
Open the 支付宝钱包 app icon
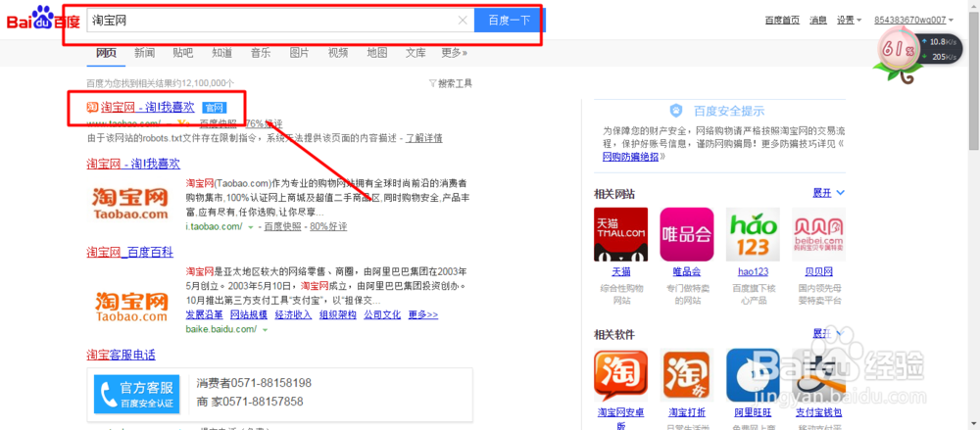coord(818,375)
